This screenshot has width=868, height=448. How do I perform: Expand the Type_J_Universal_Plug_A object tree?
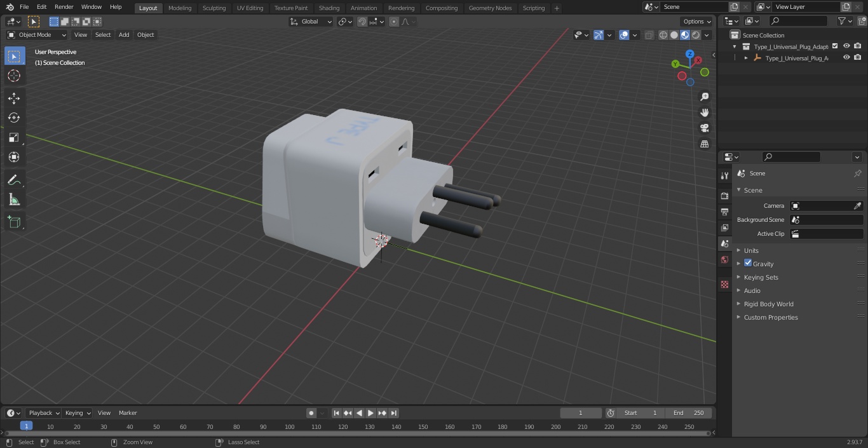coord(746,58)
